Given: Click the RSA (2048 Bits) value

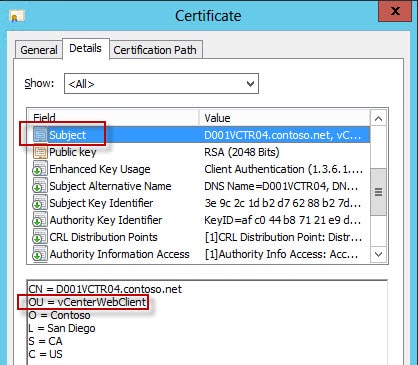Looking at the screenshot, I should point(242,152).
